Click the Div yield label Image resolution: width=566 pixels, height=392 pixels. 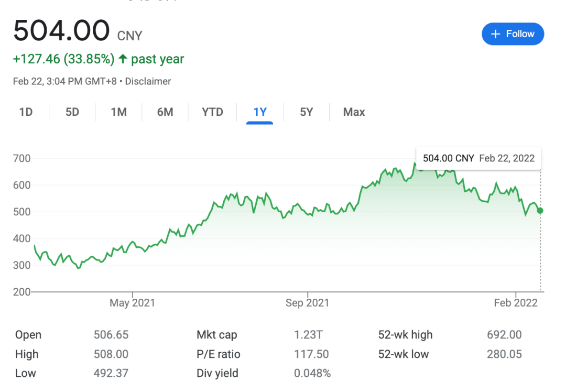click(217, 373)
